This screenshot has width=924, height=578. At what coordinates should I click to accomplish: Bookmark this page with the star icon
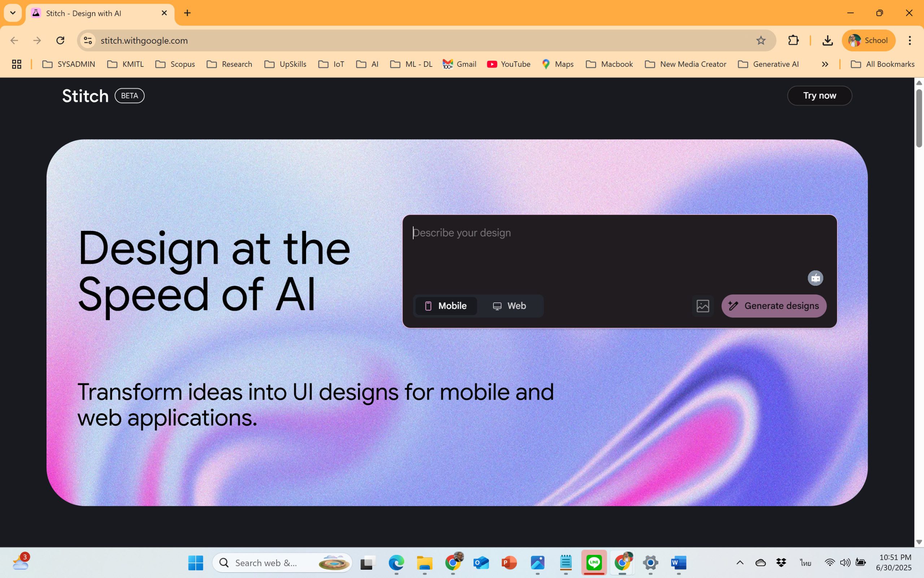(760, 40)
